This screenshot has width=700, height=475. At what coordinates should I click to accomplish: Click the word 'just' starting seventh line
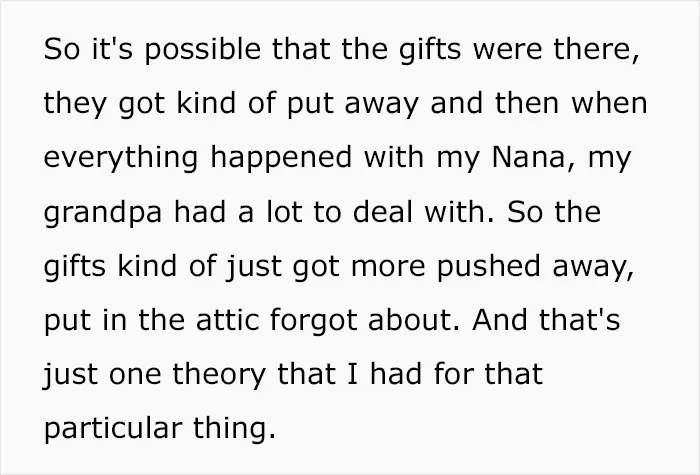(x=70, y=375)
